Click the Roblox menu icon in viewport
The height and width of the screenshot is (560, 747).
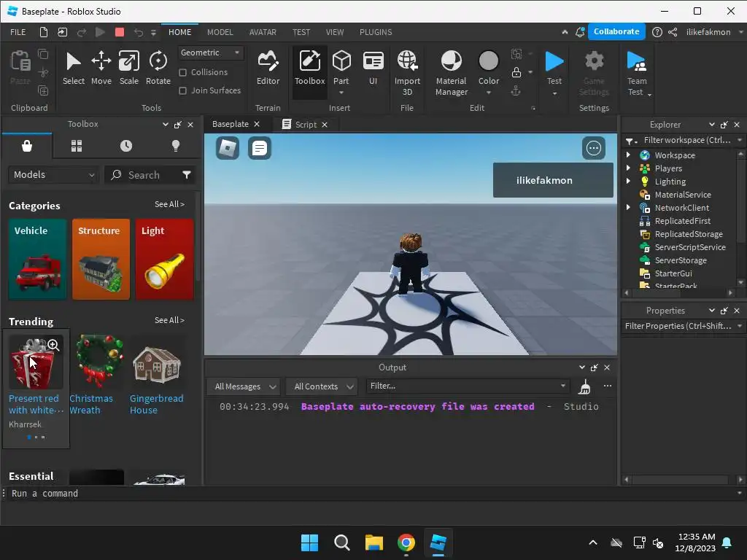tap(228, 148)
